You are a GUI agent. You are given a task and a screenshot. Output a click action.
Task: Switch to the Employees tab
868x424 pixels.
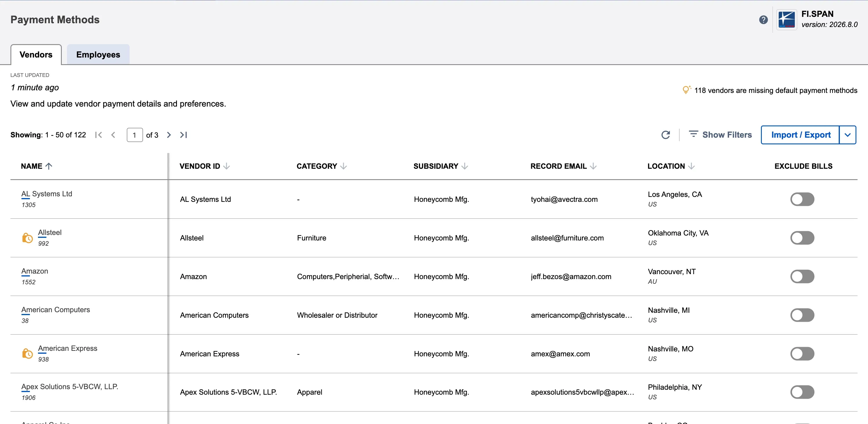pyautogui.click(x=98, y=55)
